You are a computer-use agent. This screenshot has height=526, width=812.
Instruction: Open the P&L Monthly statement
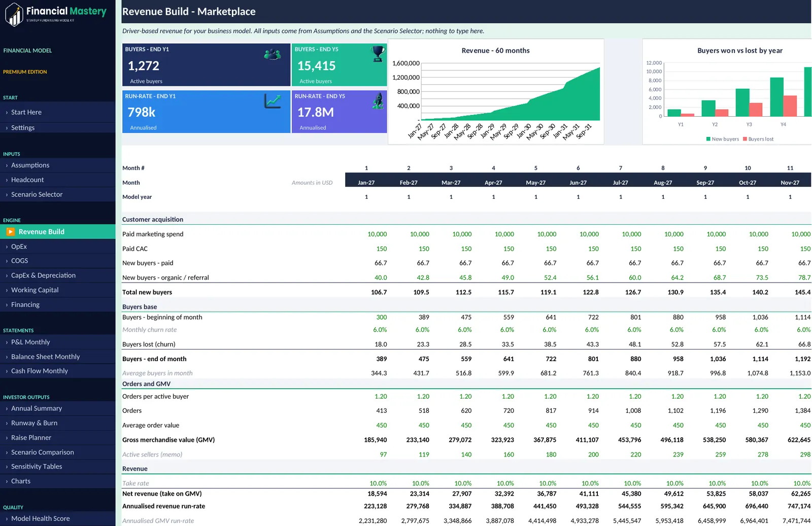tap(58, 342)
